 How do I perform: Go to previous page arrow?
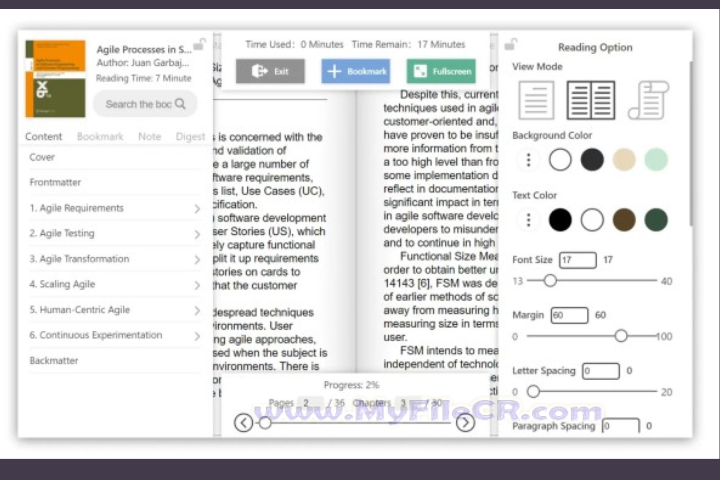point(243,423)
